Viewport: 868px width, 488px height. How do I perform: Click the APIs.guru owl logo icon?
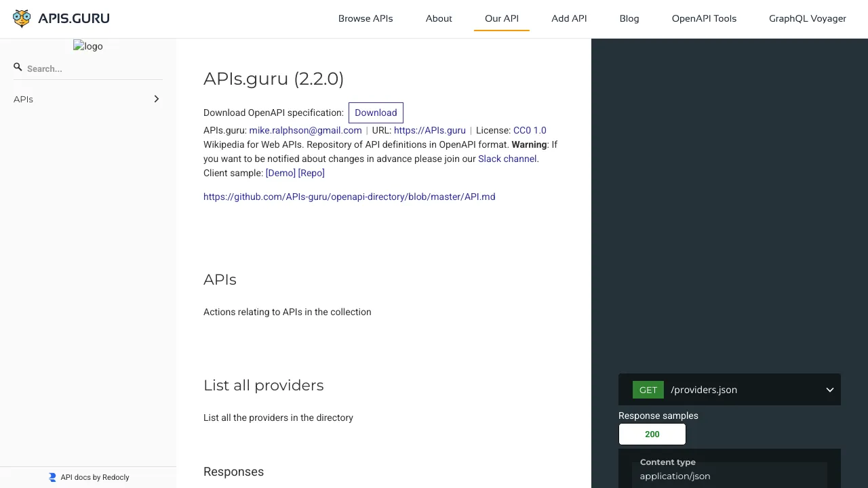click(x=22, y=18)
